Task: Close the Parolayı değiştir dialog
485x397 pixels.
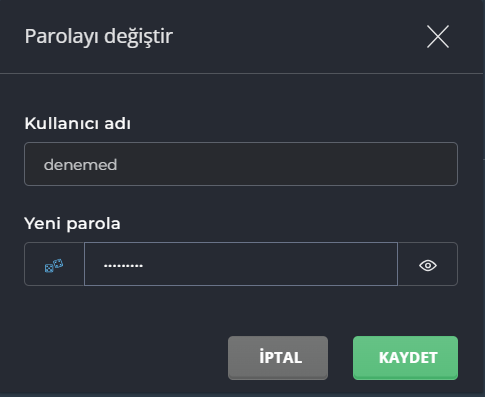Action: click(x=438, y=36)
